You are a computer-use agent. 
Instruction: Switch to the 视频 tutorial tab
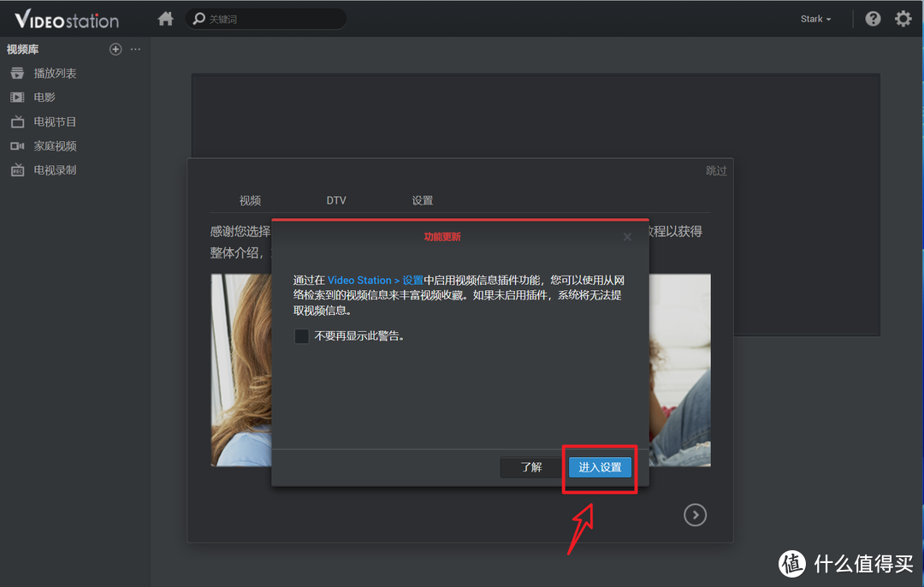[250, 200]
